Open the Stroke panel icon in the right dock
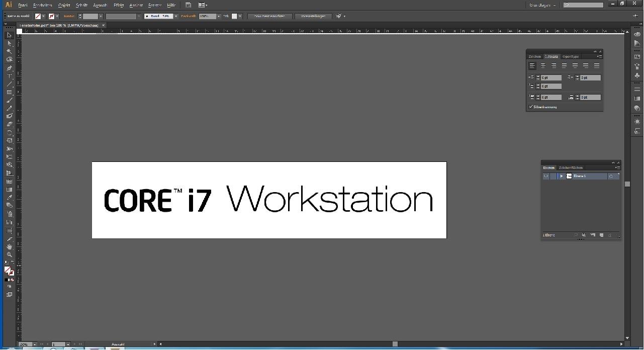This screenshot has width=644, height=350. [x=637, y=89]
